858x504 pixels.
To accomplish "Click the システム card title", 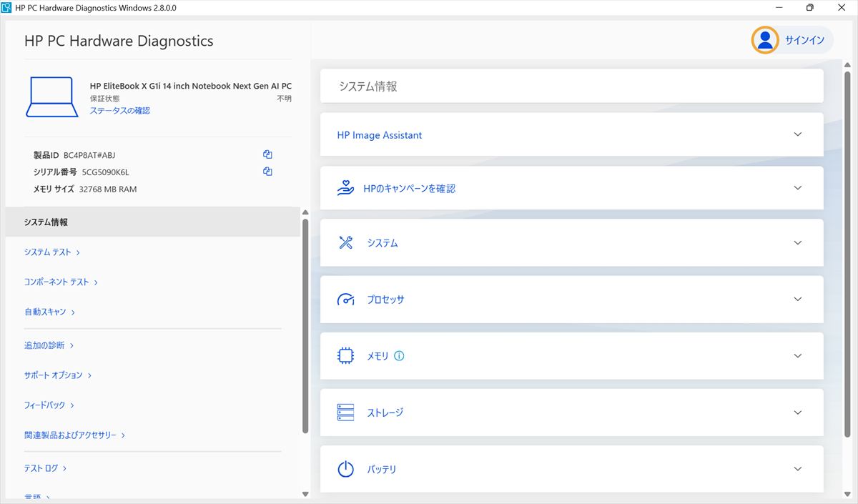I will point(383,243).
